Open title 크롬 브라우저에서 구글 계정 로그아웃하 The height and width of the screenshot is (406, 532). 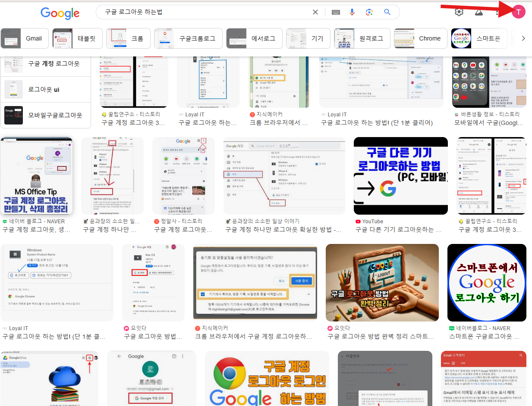tap(254, 336)
